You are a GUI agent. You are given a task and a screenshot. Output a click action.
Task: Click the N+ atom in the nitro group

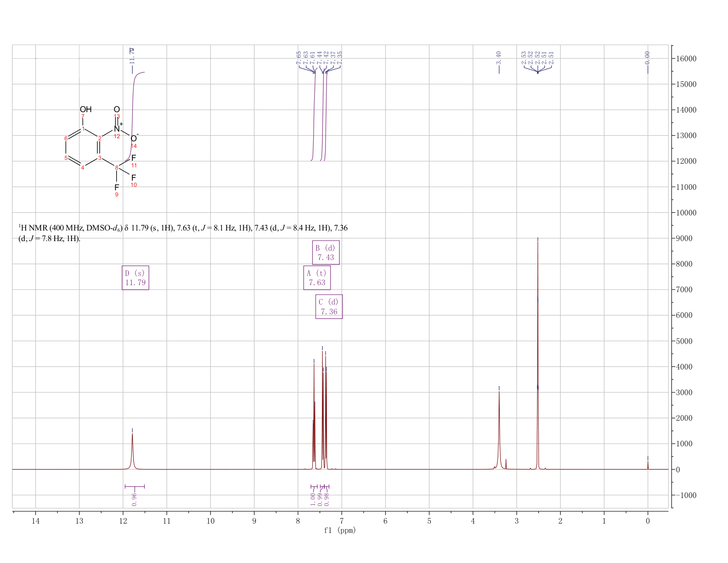pos(118,128)
